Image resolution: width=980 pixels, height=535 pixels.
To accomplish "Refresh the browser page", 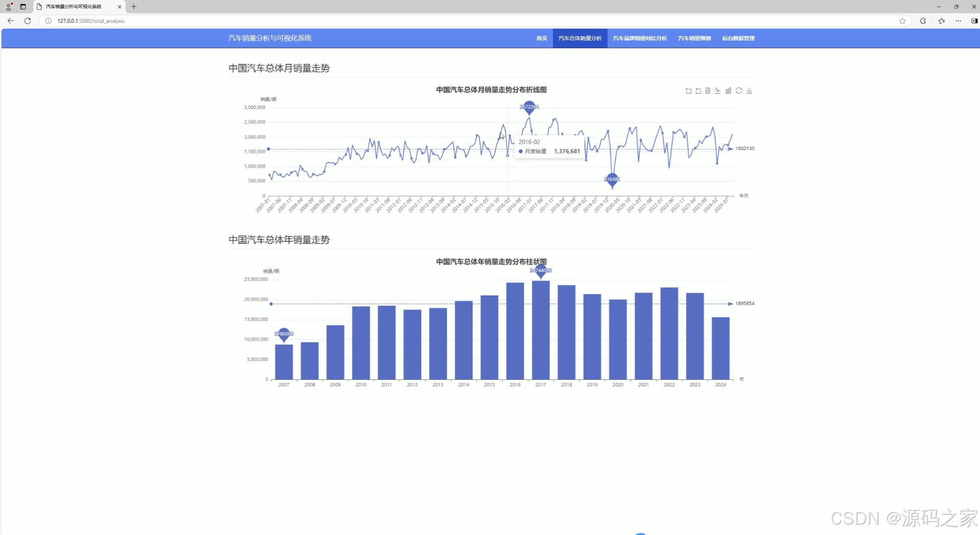I will [28, 21].
